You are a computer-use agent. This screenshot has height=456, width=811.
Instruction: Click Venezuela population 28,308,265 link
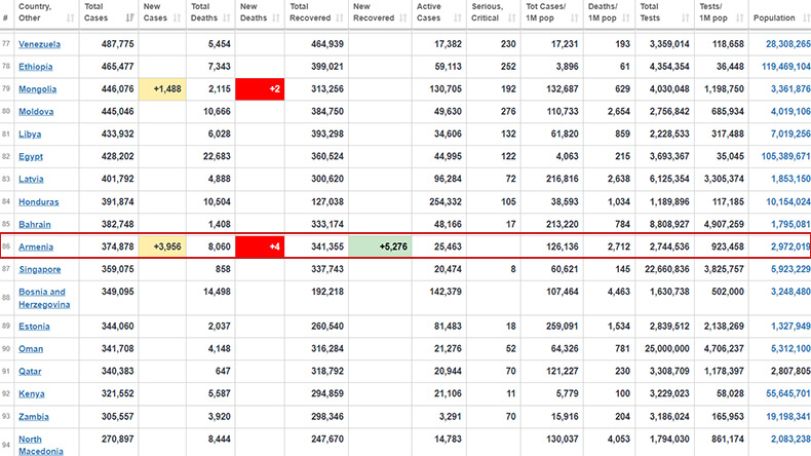point(788,44)
